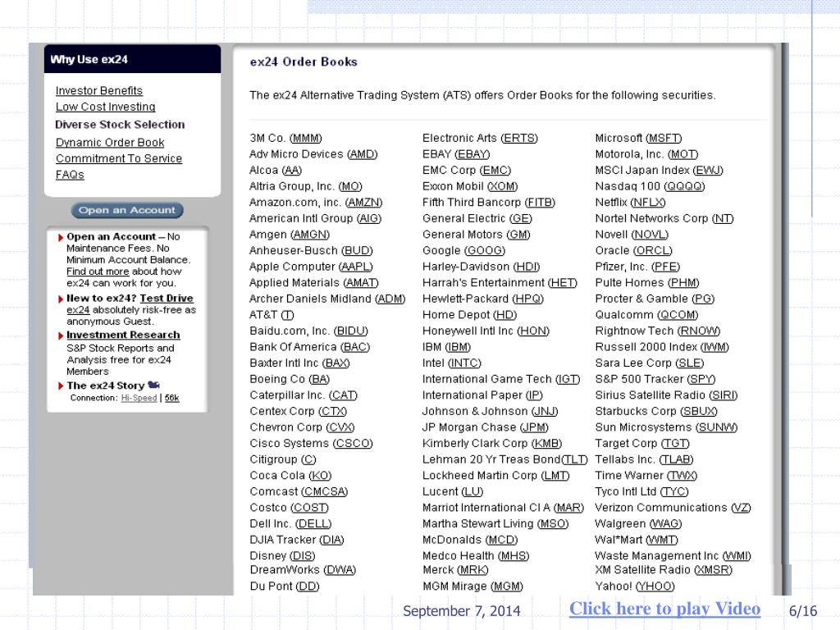Open the KO ticker link
The image size is (840, 630).
(x=321, y=476)
